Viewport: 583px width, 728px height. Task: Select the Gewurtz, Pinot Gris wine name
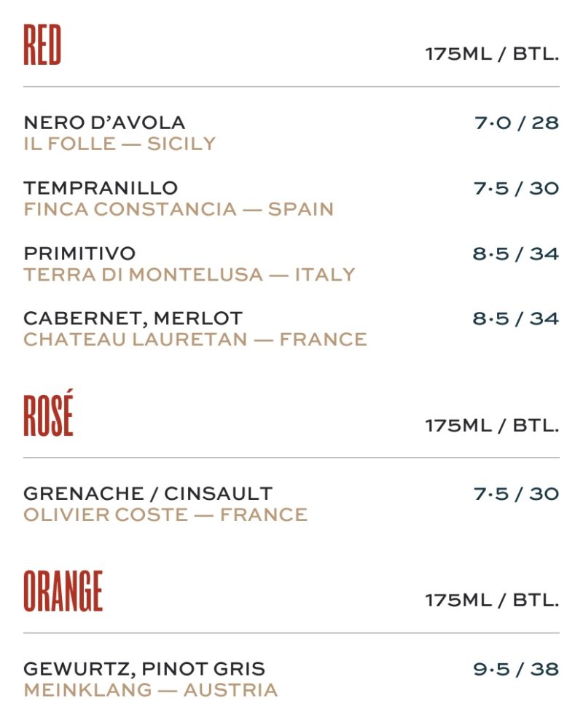tap(144, 668)
